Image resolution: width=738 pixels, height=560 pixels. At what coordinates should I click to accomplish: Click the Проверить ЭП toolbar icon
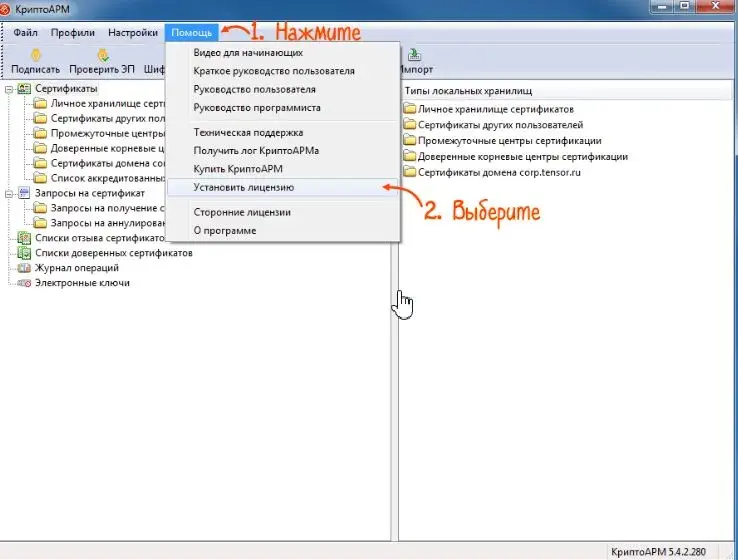point(103,55)
